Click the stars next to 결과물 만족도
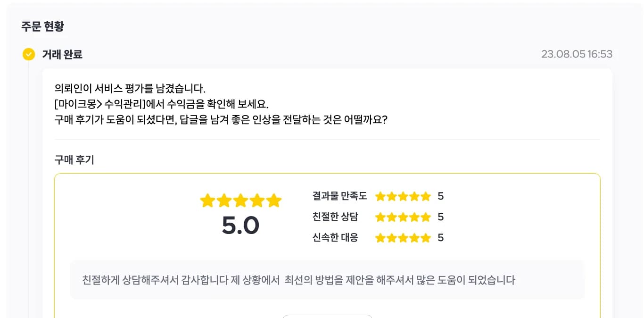This screenshot has width=644, height=318. tap(403, 196)
